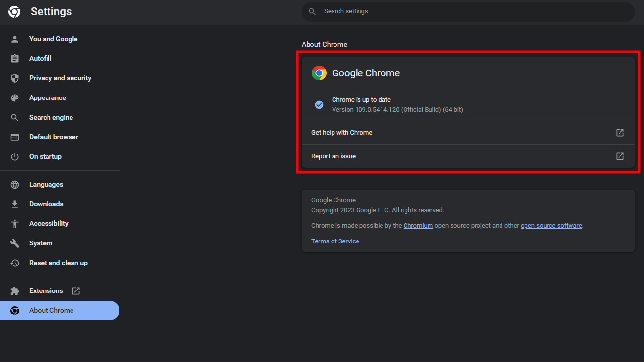
Task: Click the Reset and clean up history icon
Action: [x=15, y=263]
